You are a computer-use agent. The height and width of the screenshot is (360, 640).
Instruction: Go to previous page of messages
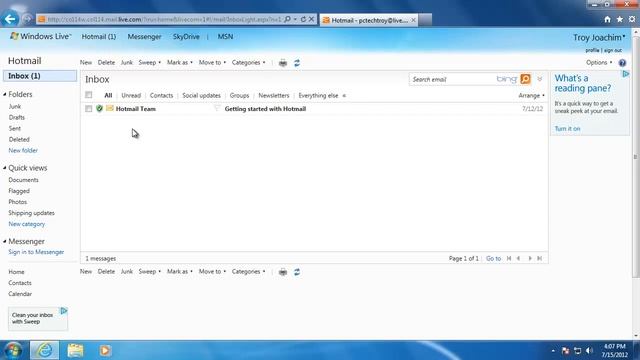518,258
